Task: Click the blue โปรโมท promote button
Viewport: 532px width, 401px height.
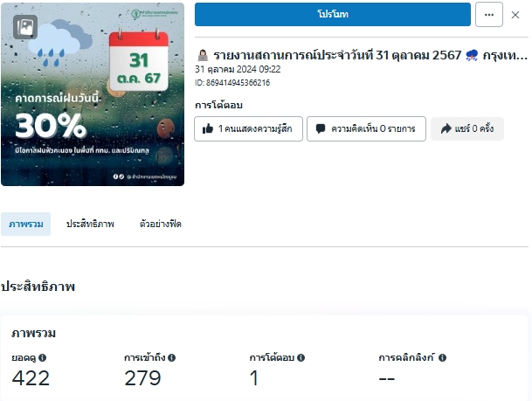Action: pos(333,14)
